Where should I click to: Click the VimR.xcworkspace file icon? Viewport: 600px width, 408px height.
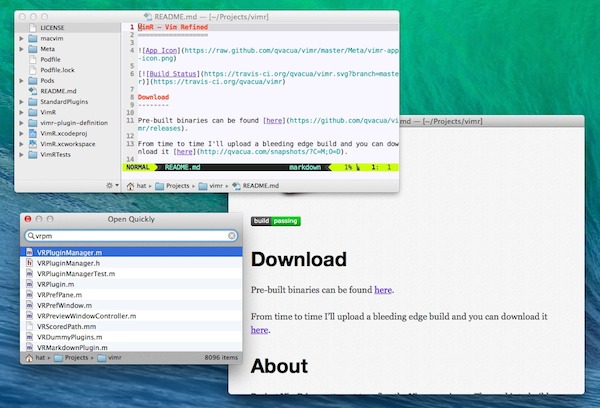[x=33, y=144]
